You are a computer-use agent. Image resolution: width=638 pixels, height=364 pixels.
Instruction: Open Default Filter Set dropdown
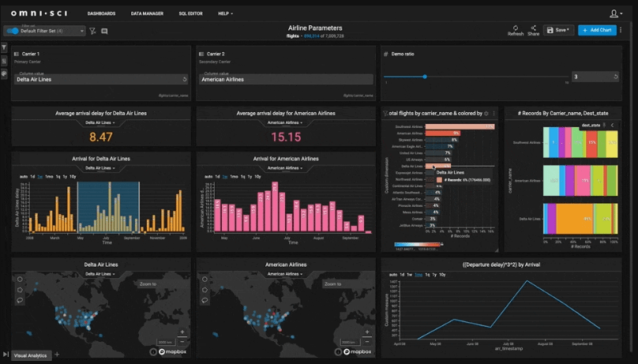[x=82, y=31]
